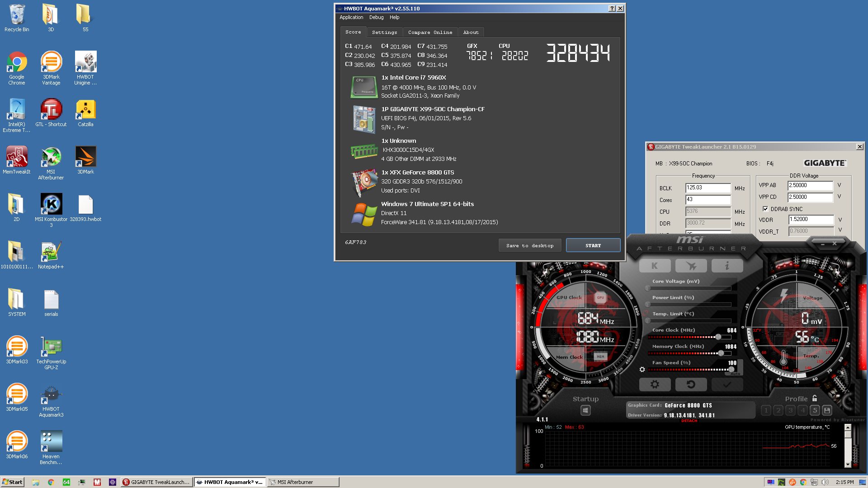This screenshot has width=868, height=488.
Task: Open the Debug menu in Aquamark
Action: tap(376, 17)
